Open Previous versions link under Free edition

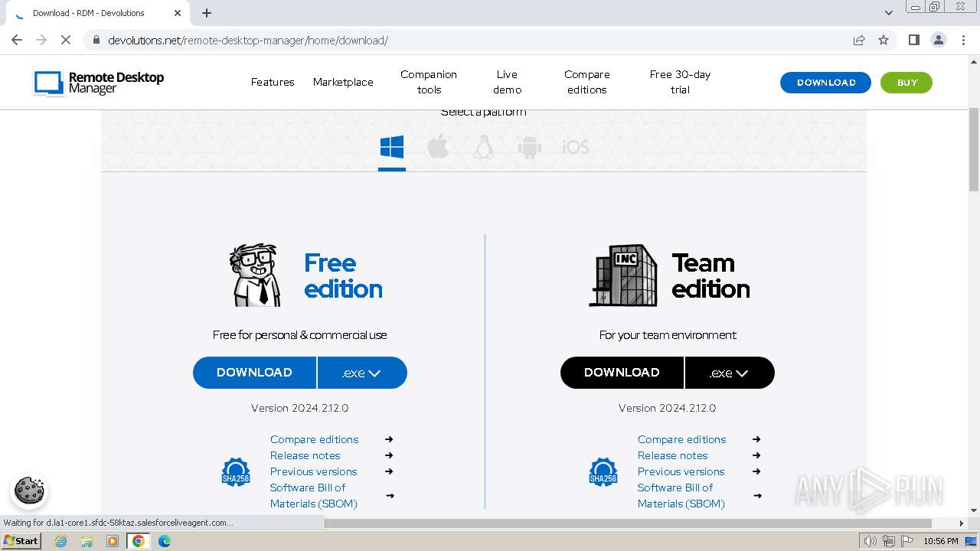point(313,471)
